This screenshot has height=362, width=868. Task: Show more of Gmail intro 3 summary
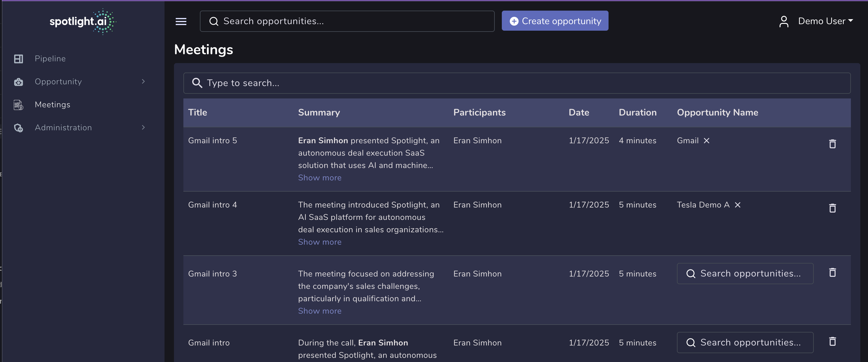319,311
